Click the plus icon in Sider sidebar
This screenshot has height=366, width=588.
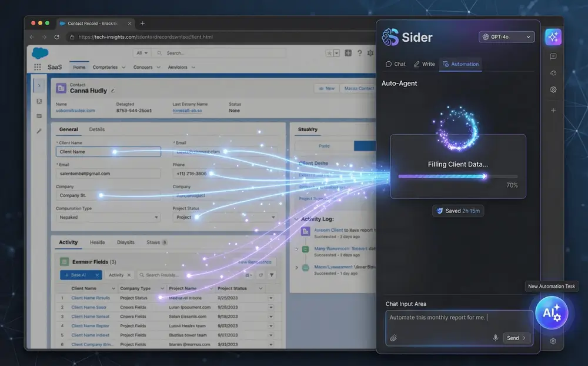(553, 111)
